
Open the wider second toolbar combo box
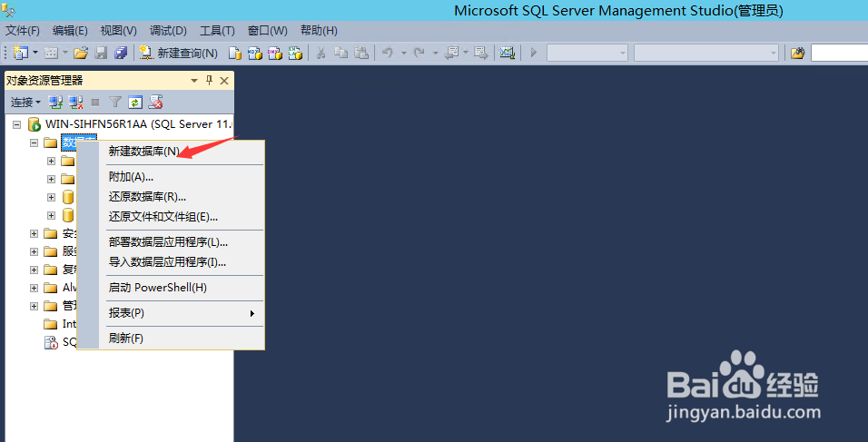[x=706, y=54]
